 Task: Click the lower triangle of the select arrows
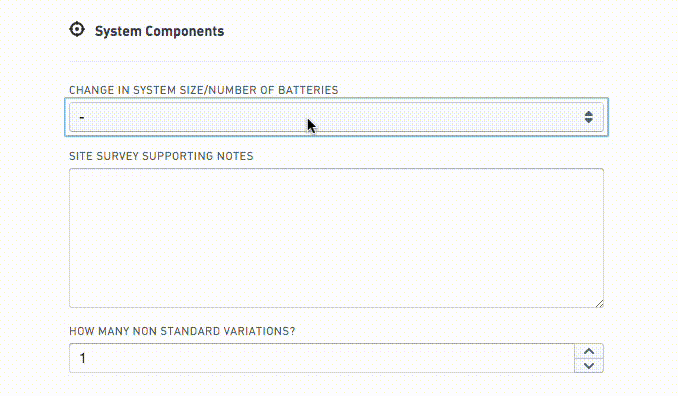[x=588, y=121]
